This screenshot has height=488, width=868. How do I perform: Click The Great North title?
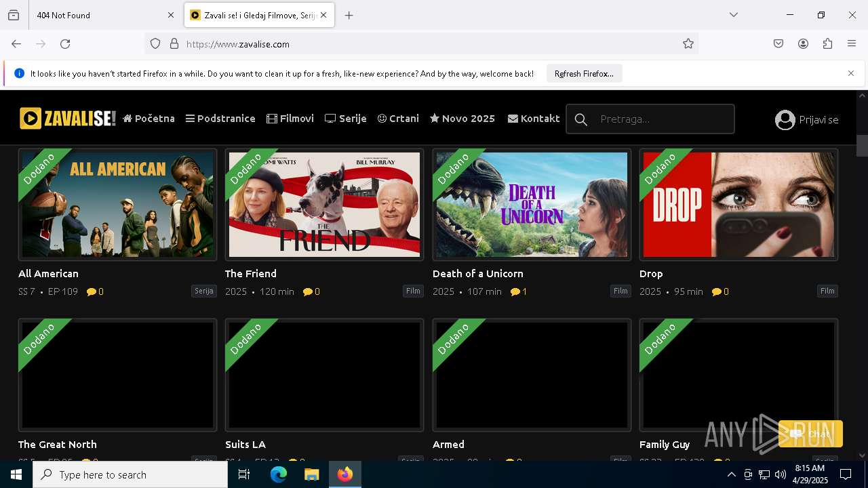click(58, 445)
